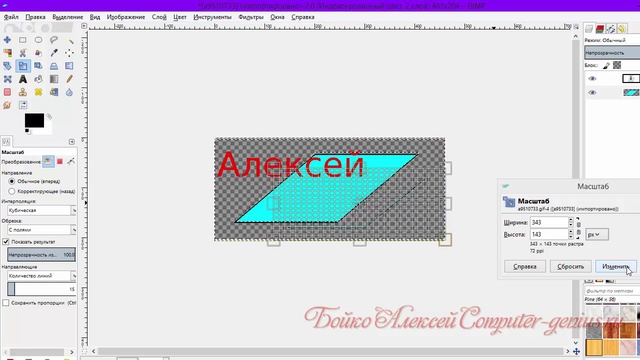Select the Clone stamp tool
640x360 pixels.
(x=23, y=92)
